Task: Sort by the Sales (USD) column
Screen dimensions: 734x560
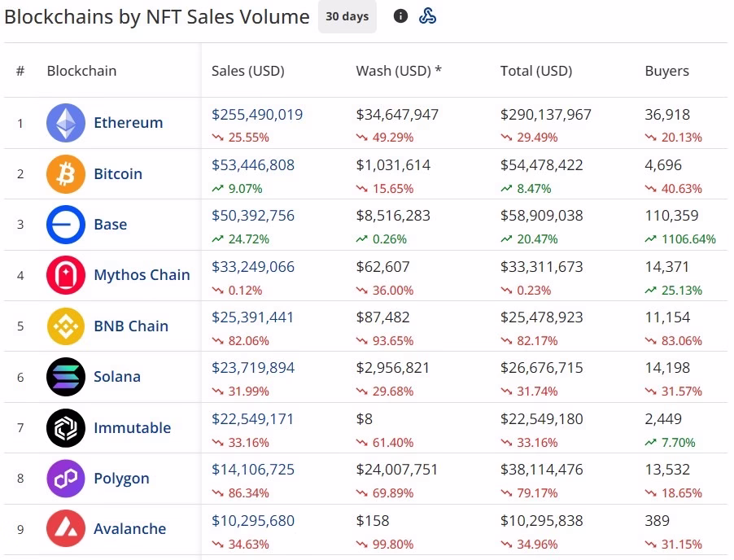Action: (x=247, y=71)
